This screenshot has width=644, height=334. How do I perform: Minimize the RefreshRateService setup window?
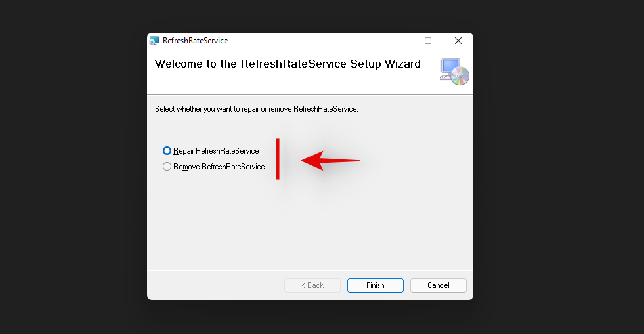(398, 41)
